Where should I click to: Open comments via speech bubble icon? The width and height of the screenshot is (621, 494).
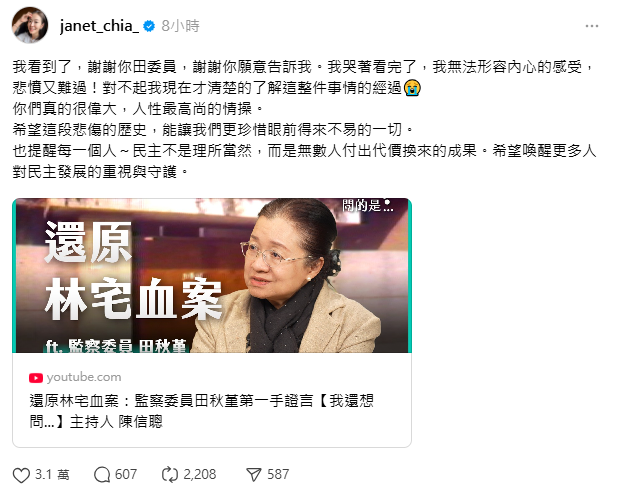click(102, 475)
